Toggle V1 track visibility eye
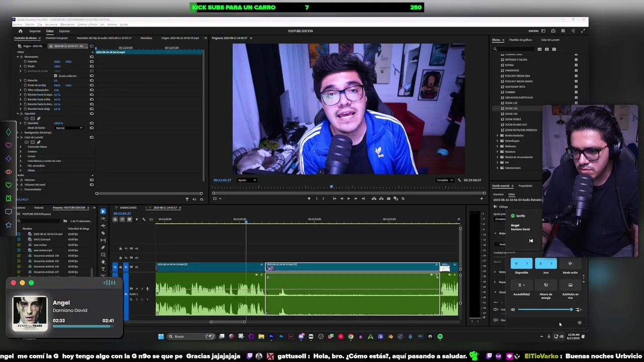Image resolution: width=644 pixels, height=362 pixels. point(136,267)
